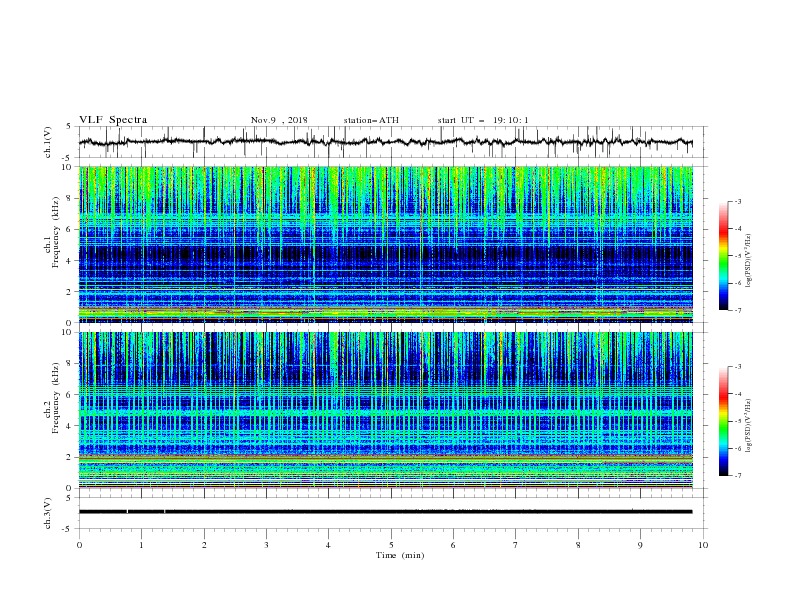This screenshot has height=612, width=792.
Task: Click the "5" tick on ch.3(V) axis
Action: pyautogui.click(x=69, y=498)
